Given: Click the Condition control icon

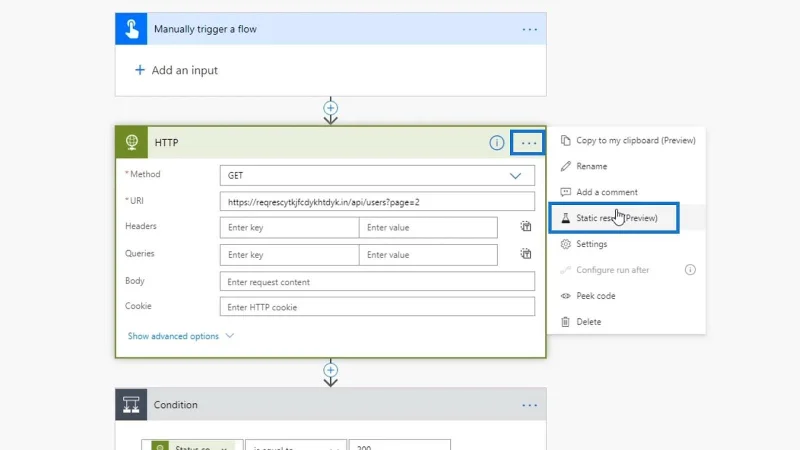Looking at the screenshot, I should point(131,405).
